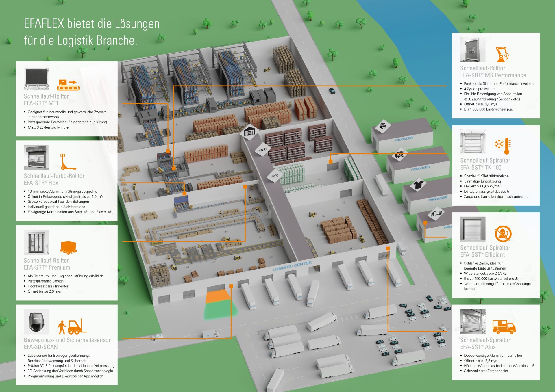Click 'Platzsparende Bauweise (Zargenbreite nur 60mm)'

coord(67,122)
